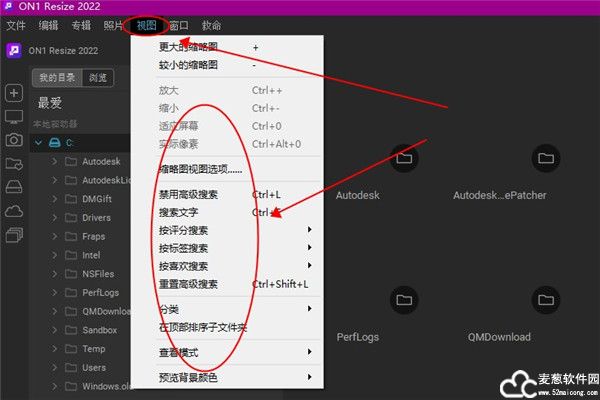600x400 pixels.
Task: Open the 专辑 menu
Action: 81,26
